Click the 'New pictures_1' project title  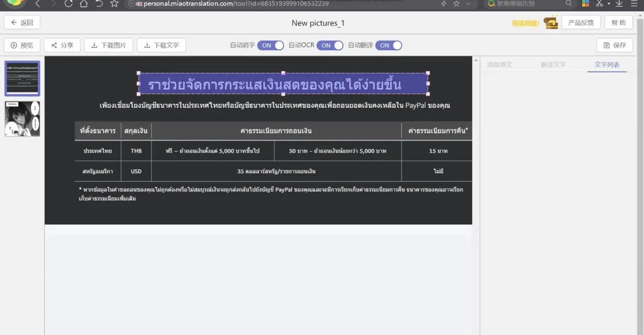[318, 23]
